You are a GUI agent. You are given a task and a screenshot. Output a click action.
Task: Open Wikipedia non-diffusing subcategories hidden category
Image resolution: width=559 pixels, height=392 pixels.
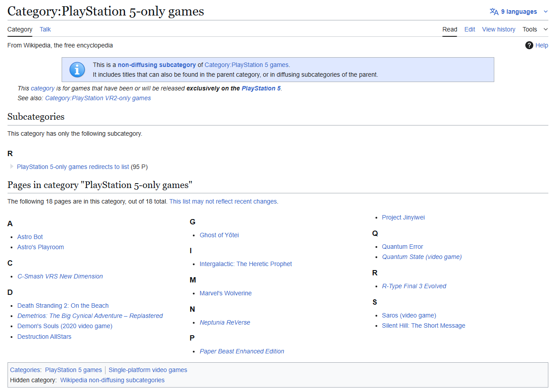pyautogui.click(x=112, y=380)
